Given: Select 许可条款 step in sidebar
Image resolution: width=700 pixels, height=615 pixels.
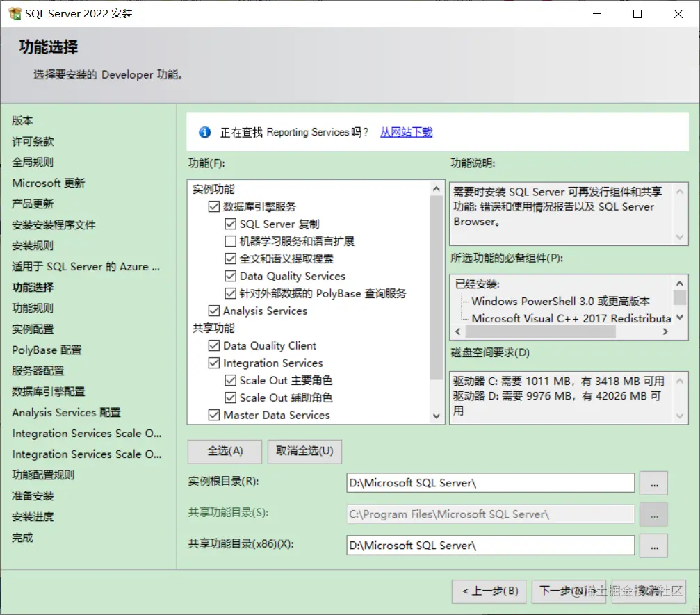Looking at the screenshot, I should tap(33, 142).
